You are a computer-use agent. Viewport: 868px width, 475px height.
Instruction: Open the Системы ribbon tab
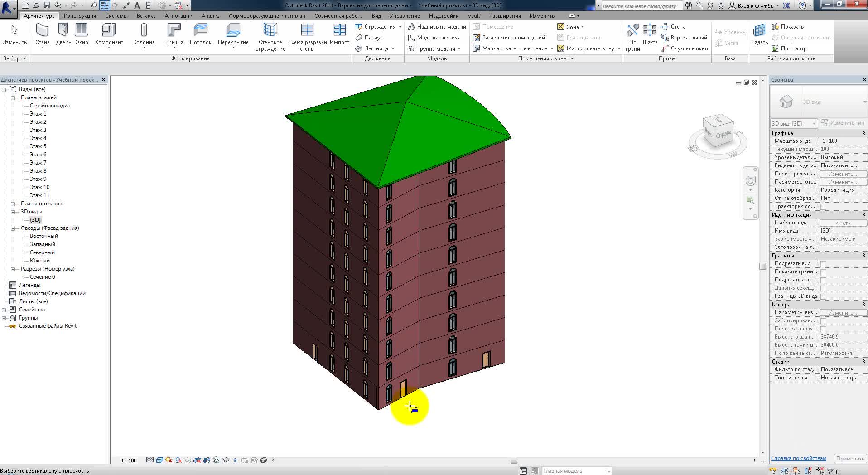[116, 16]
